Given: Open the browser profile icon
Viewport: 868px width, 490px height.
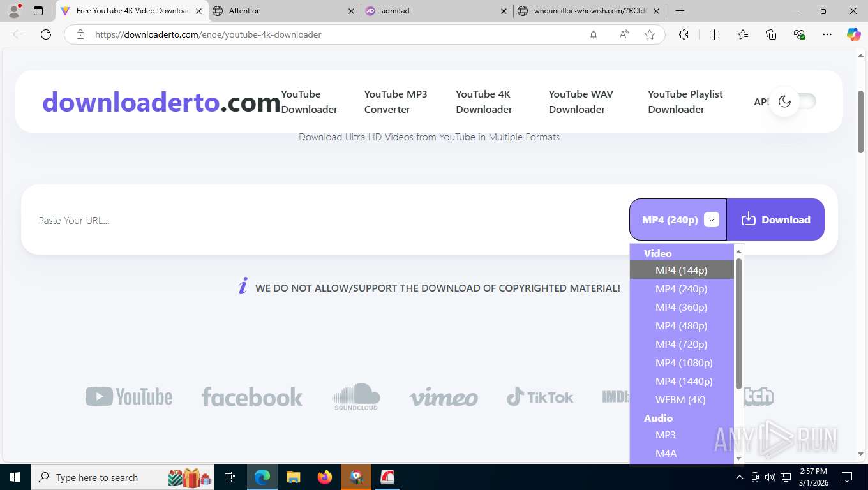Looking at the screenshot, I should (x=13, y=11).
